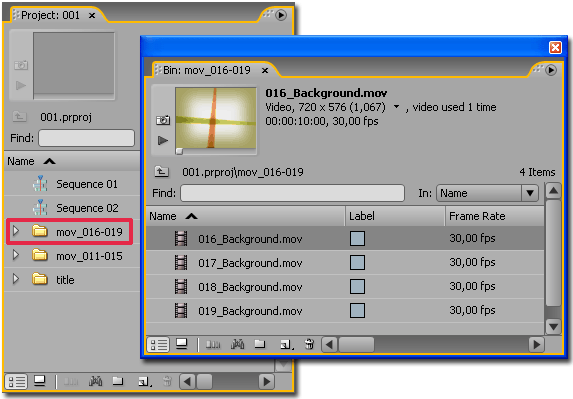Click Automate to Sequence in Bin panel

(x=213, y=345)
